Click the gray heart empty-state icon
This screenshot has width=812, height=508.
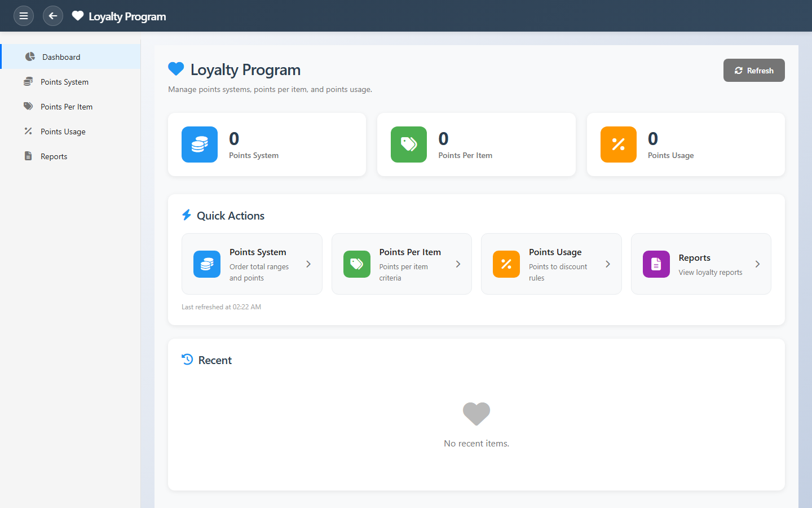(x=476, y=414)
